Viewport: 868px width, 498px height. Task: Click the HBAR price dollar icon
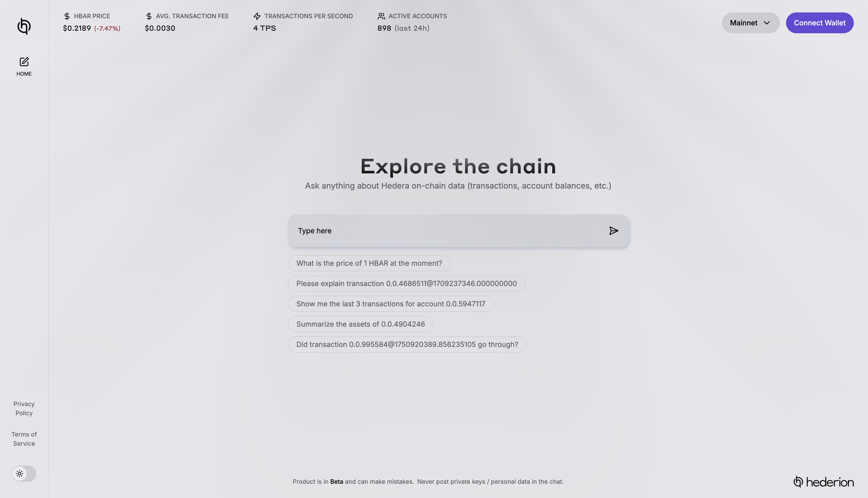point(67,16)
